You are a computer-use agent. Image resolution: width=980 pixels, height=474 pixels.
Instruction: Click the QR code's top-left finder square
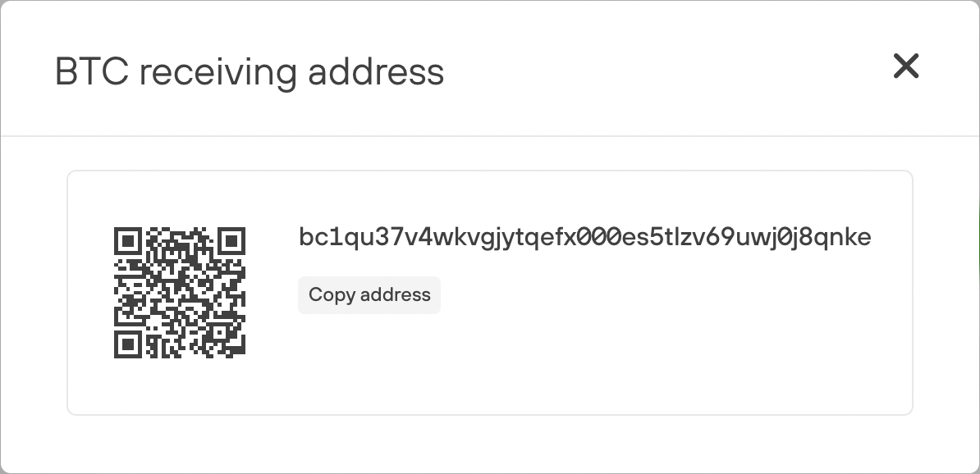coord(127,241)
